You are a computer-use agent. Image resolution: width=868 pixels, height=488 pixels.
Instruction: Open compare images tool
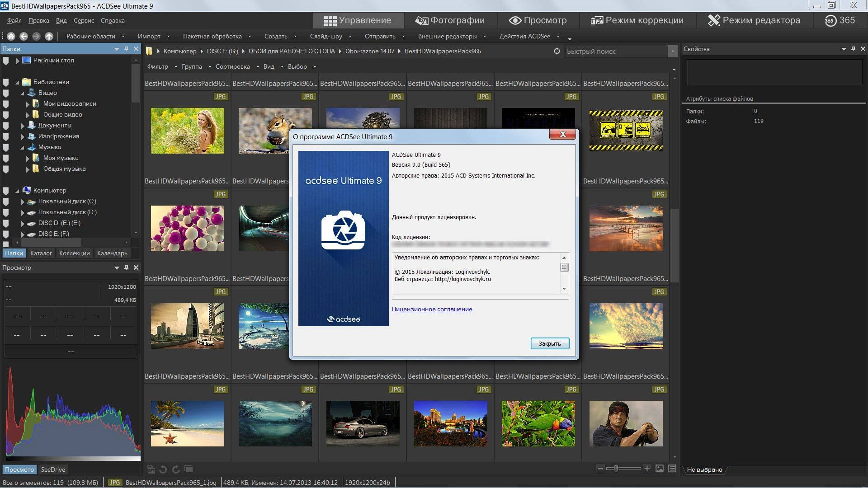point(189,469)
